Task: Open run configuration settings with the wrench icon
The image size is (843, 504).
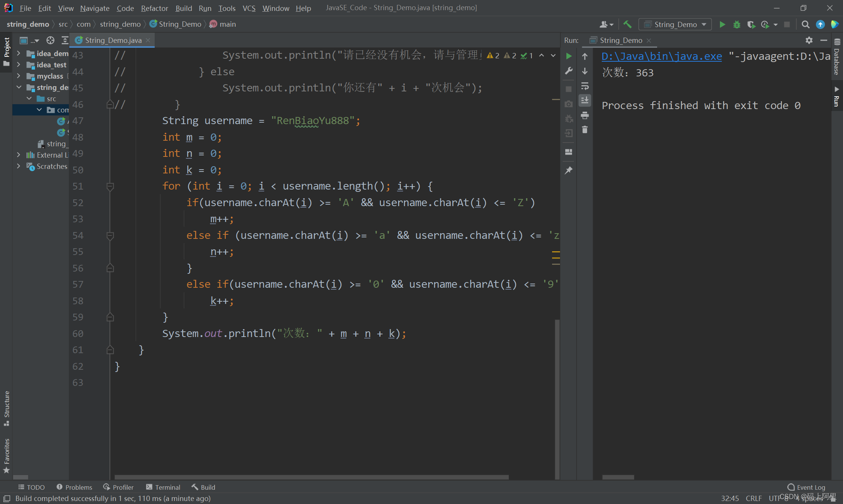Action: point(568,71)
